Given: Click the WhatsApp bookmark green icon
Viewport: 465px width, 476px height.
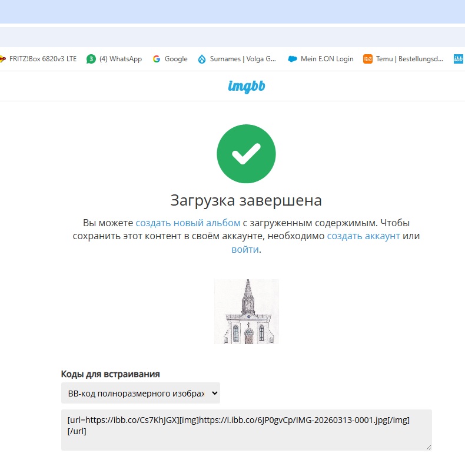Looking at the screenshot, I should click(91, 59).
